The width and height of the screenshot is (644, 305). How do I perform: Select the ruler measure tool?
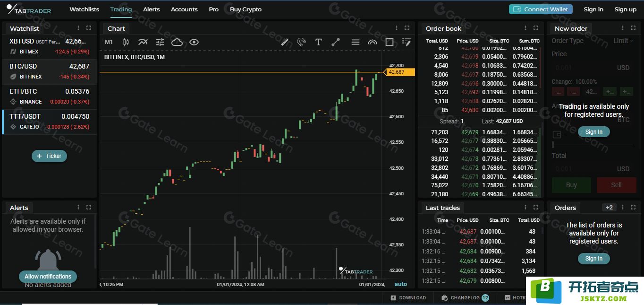(285, 42)
